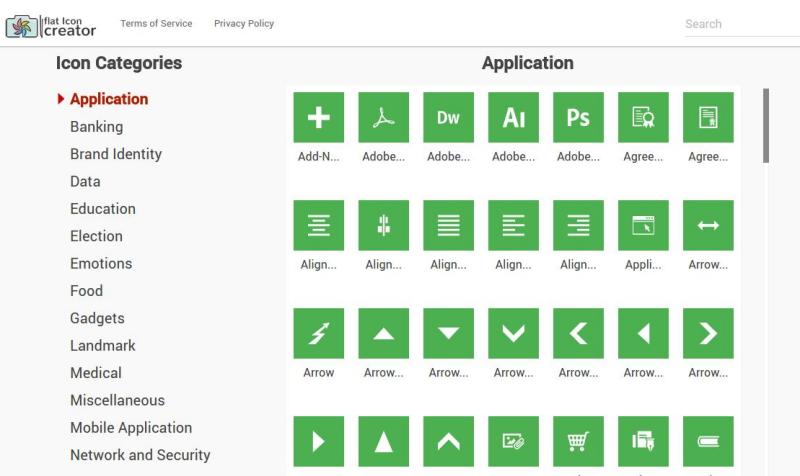Select the Adobe Illustrator Ai icon
800x476 pixels.
coord(513,117)
